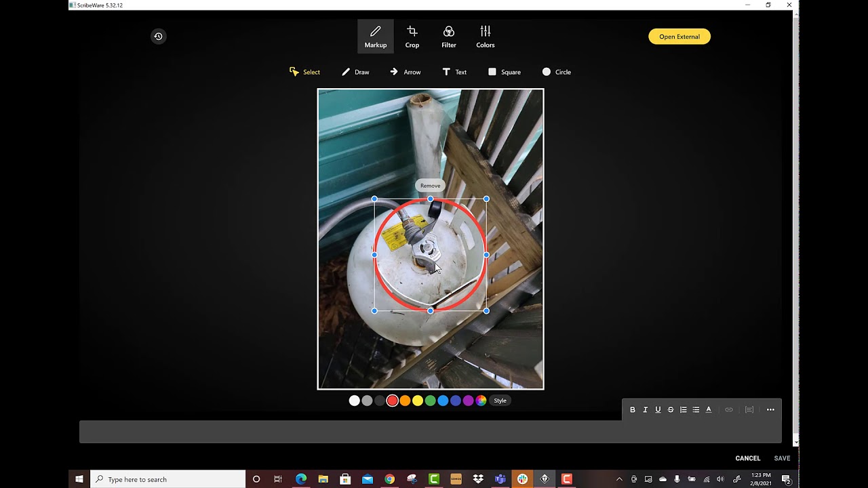Select the Circle shape tool
Viewport: 868px width, 488px height.
tap(556, 72)
